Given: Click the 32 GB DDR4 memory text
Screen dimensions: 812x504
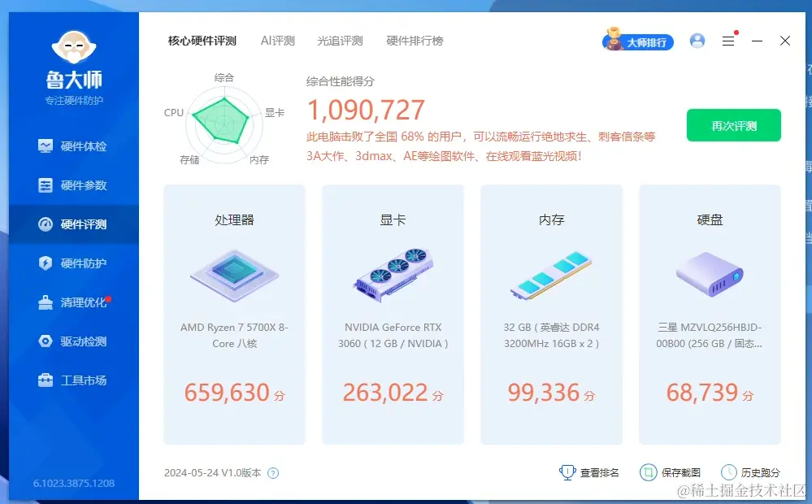Looking at the screenshot, I should pyautogui.click(x=552, y=335).
